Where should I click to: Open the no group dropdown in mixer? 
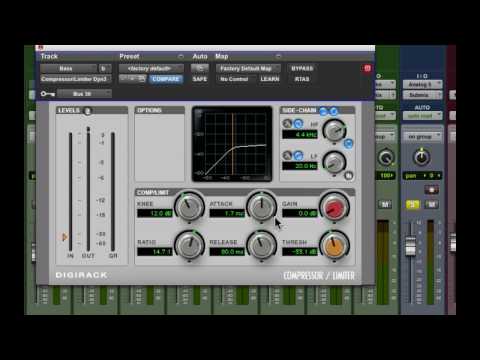pyautogui.click(x=422, y=137)
